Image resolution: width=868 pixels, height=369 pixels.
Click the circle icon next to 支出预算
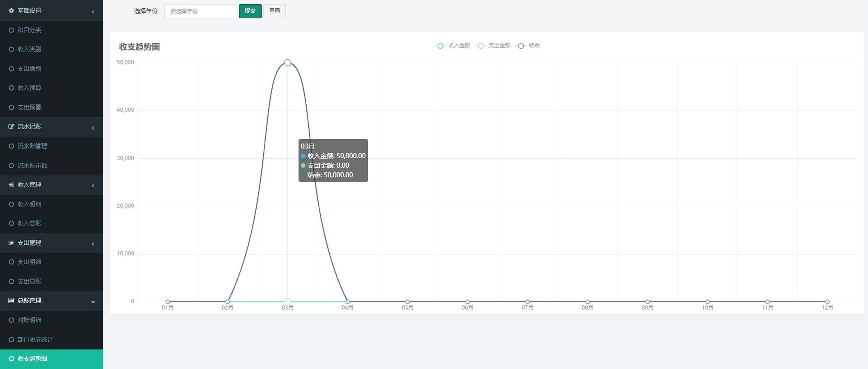pyautogui.click(x=11, y=107)
